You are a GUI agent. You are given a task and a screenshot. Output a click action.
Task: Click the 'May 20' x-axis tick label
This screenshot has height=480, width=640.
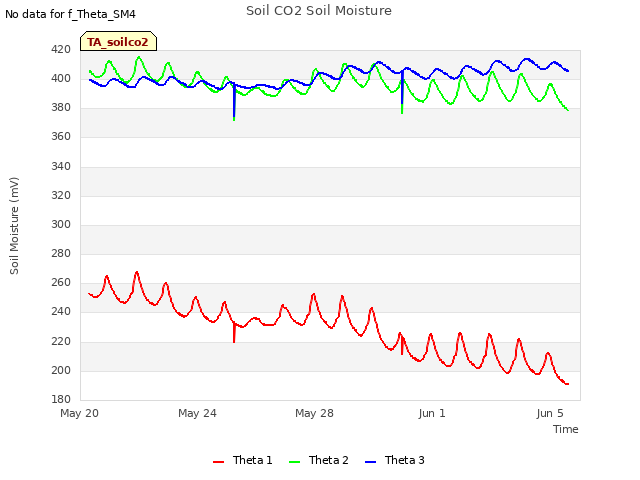point(80,413)
